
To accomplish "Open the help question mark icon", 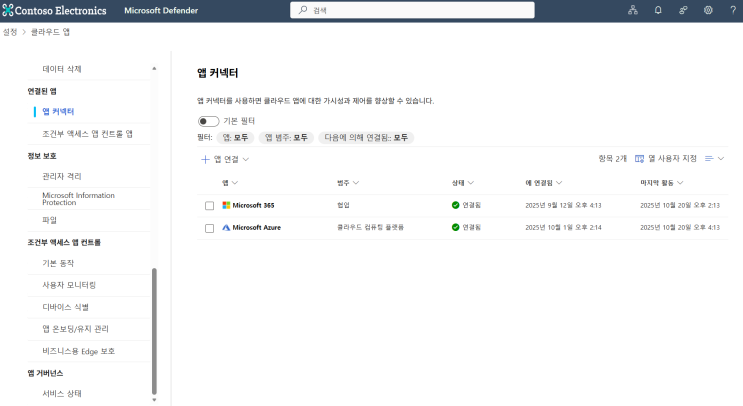I will 733,10.
